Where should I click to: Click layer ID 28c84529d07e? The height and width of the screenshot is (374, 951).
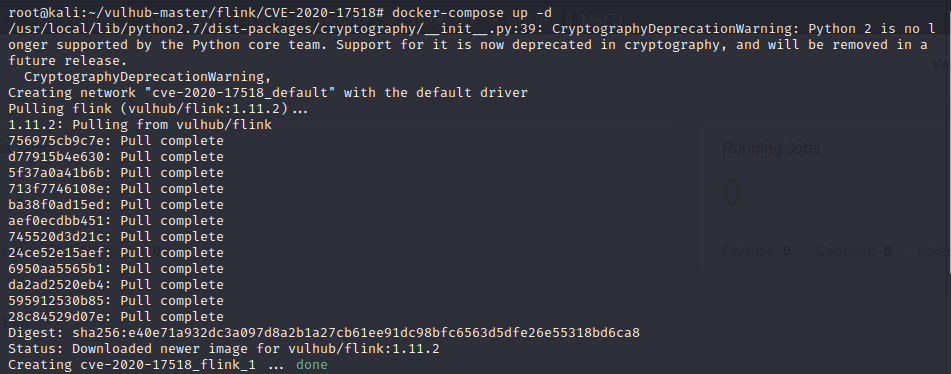pos(61,316)
